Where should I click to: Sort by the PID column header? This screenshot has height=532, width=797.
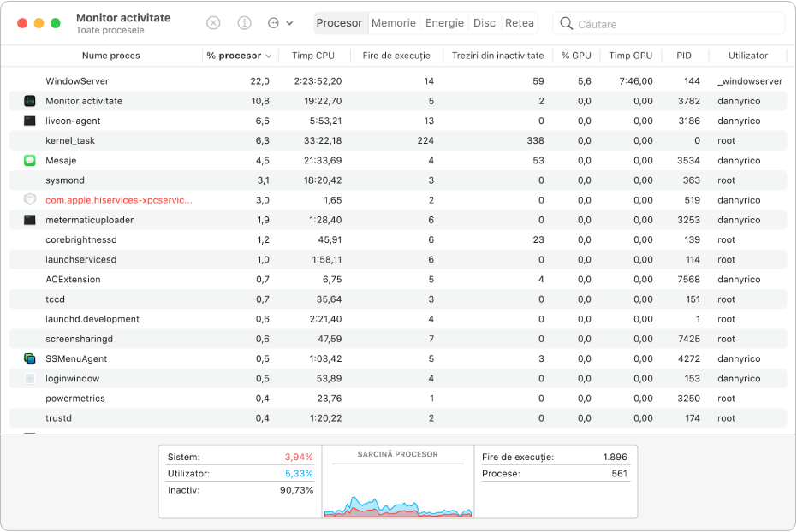[x=684, y=56]
